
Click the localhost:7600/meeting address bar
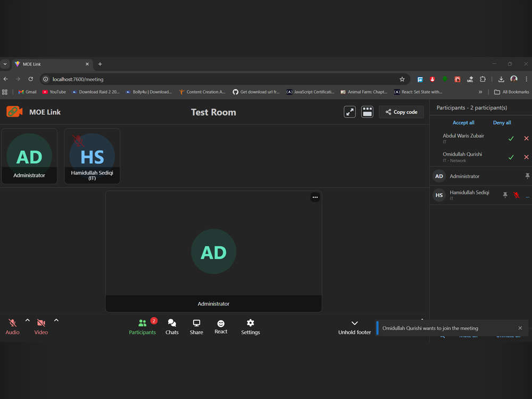click(x=224, y=79)
